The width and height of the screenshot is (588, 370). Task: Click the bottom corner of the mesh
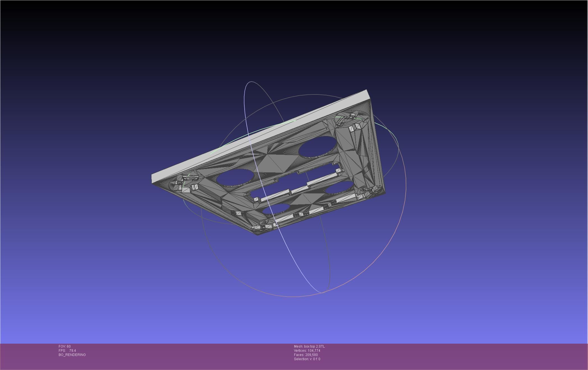tap(258, 233)
